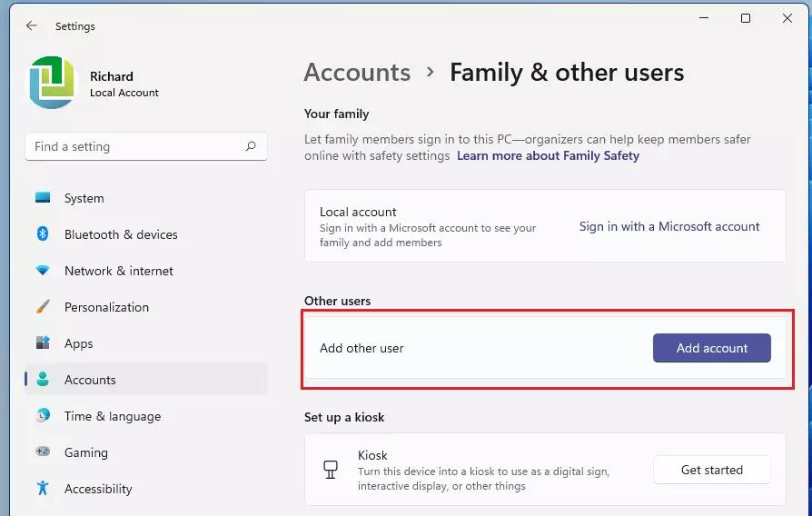The image size is (812, 516).
Task: Click the Apps icon in sidebar
Action: (x=43, y=343)
